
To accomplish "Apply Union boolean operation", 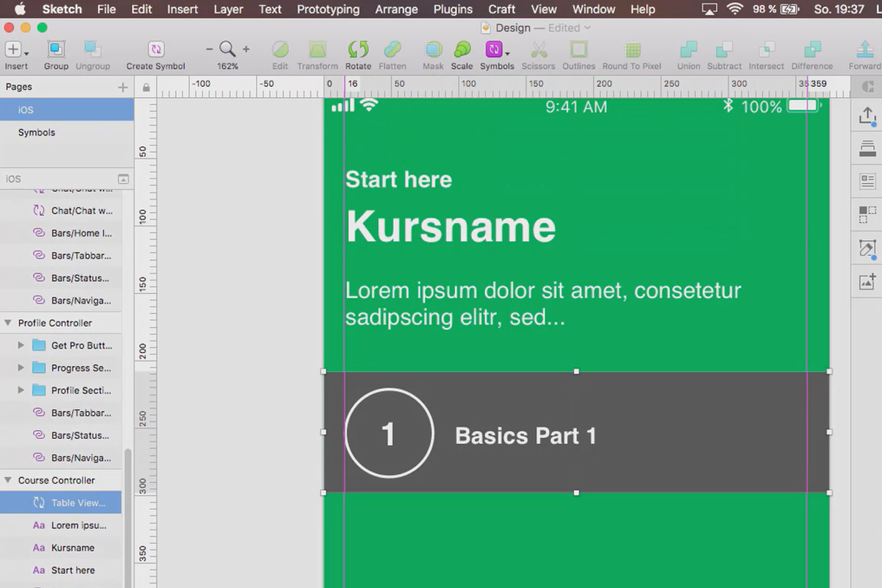I will pos(688,54).
